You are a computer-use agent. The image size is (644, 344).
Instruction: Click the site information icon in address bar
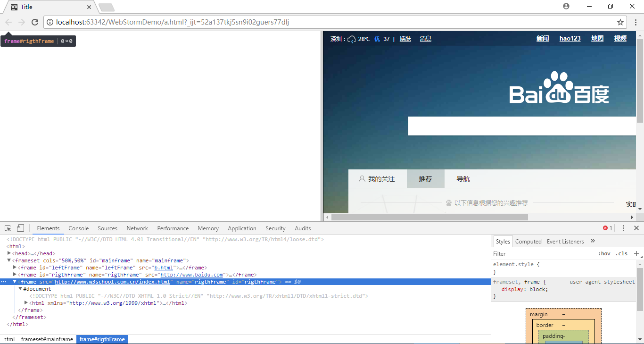pyautogui.click(x=50, y=22)
